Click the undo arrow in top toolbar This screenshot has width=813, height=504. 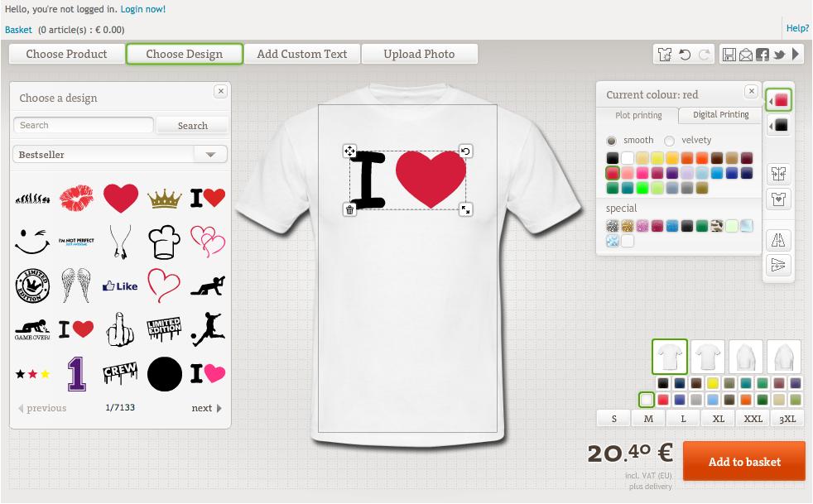pos(685,55)
